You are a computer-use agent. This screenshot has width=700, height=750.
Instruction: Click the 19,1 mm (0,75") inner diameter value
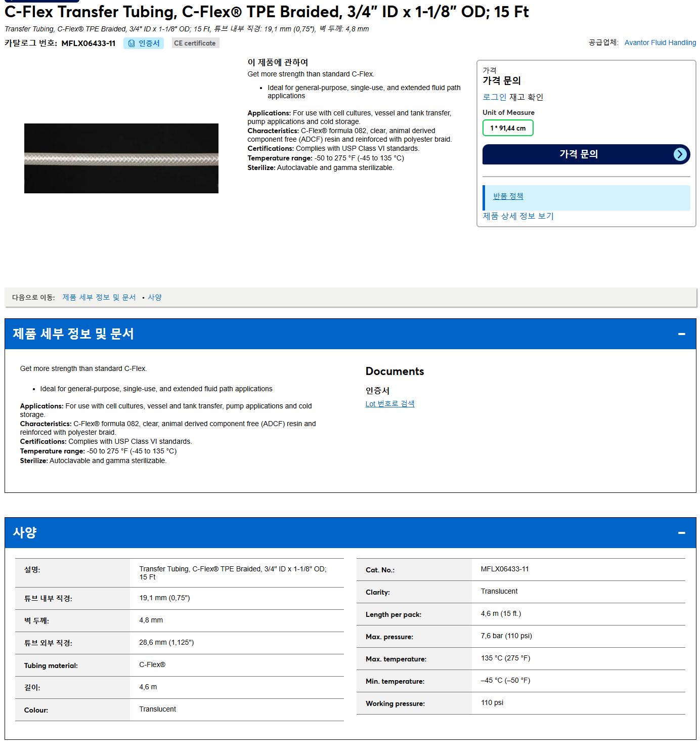(164, 598)
